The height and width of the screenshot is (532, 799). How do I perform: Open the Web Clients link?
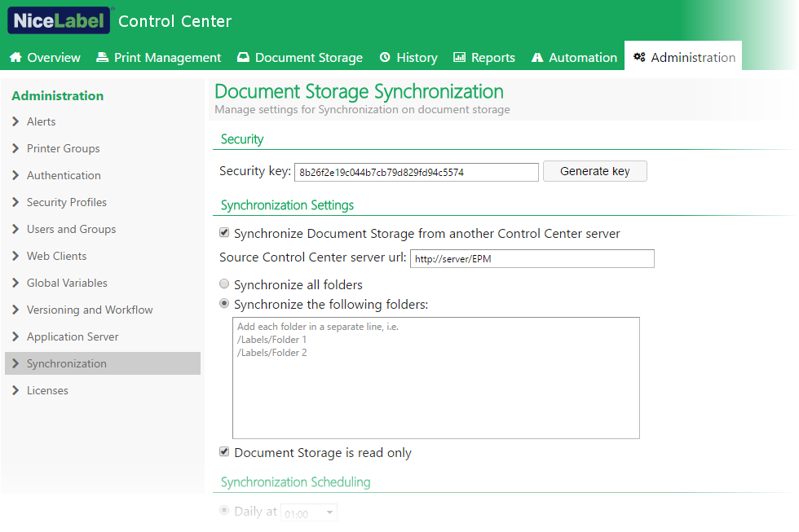tap(56, 256)
